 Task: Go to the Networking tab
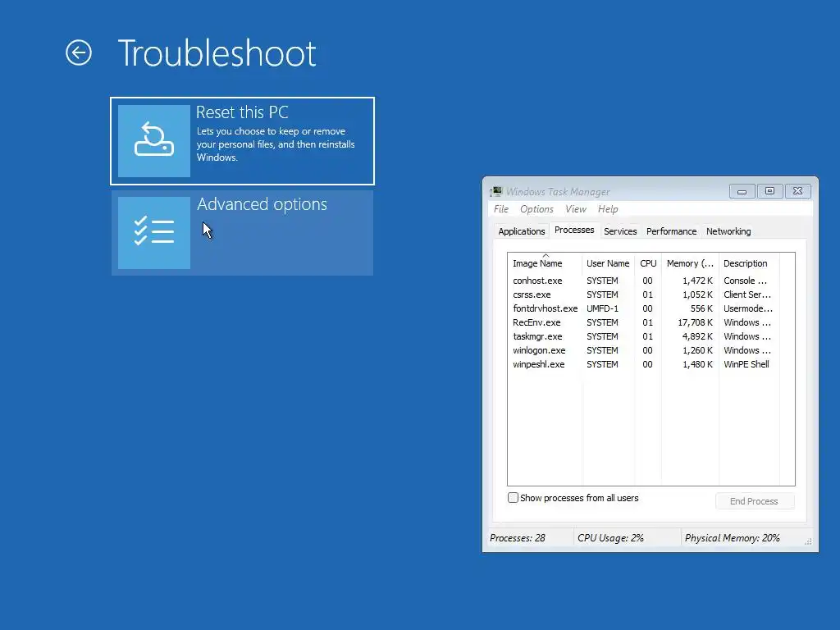point(728,231)
